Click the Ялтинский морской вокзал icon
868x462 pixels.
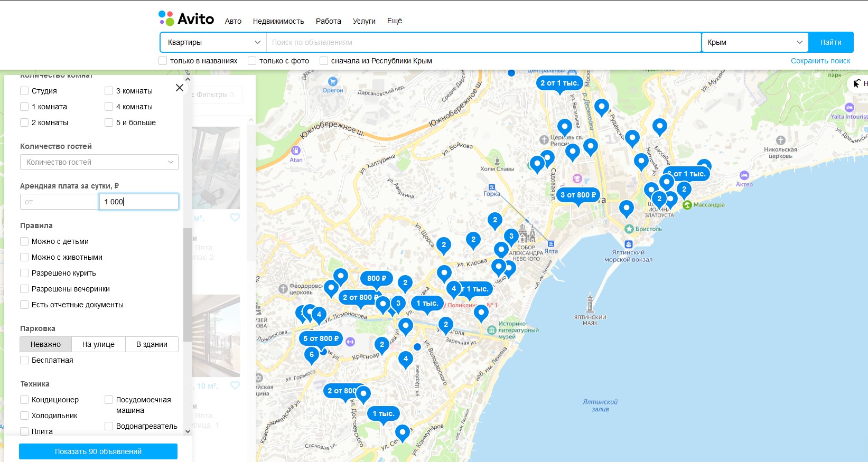(628, 244)
